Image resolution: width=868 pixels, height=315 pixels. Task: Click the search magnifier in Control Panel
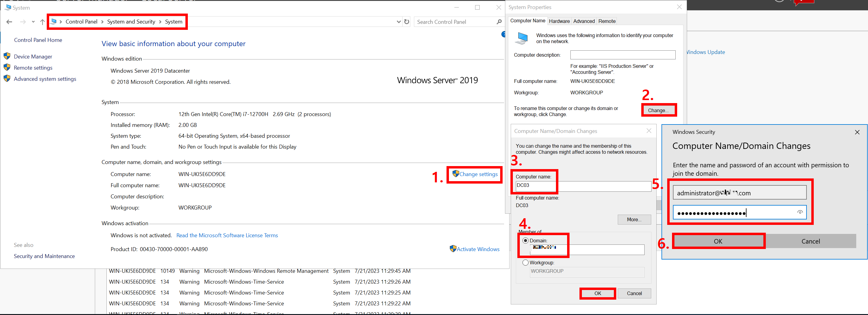pyautogui.click(x=499, y=22)
